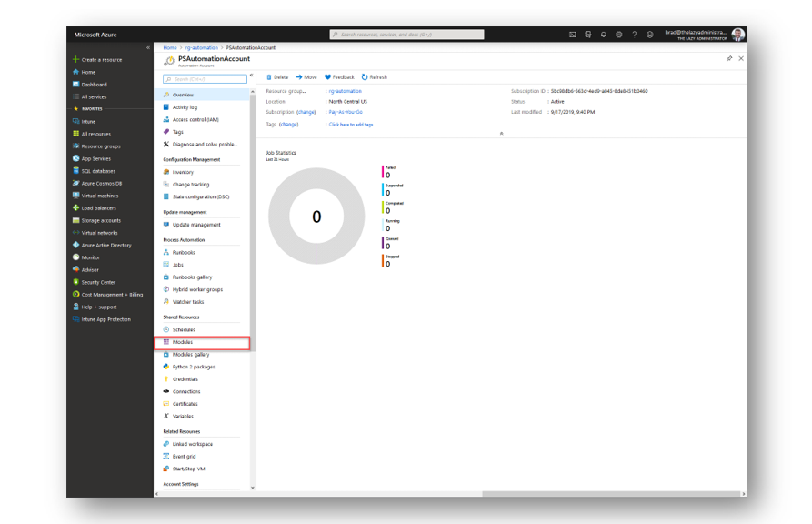Click the Create a resource plus icon
Viewport: 812px width, 524px height.
coord(75,60)
